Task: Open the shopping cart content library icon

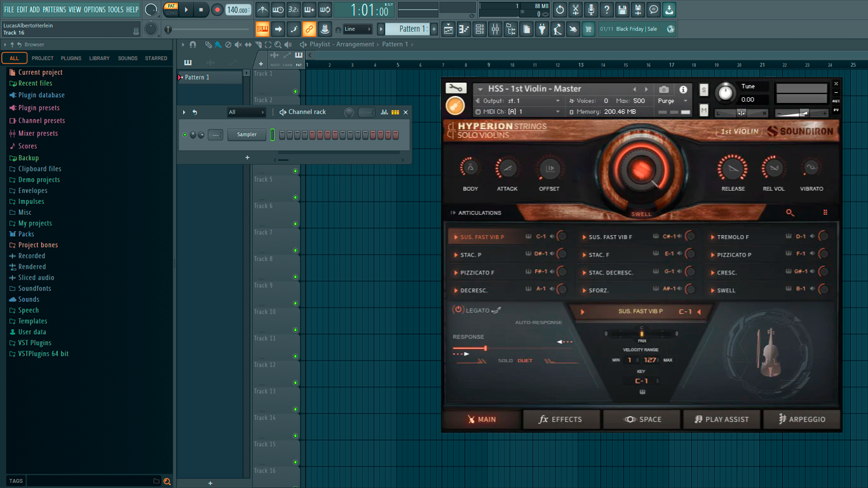Action: (588, 29)
